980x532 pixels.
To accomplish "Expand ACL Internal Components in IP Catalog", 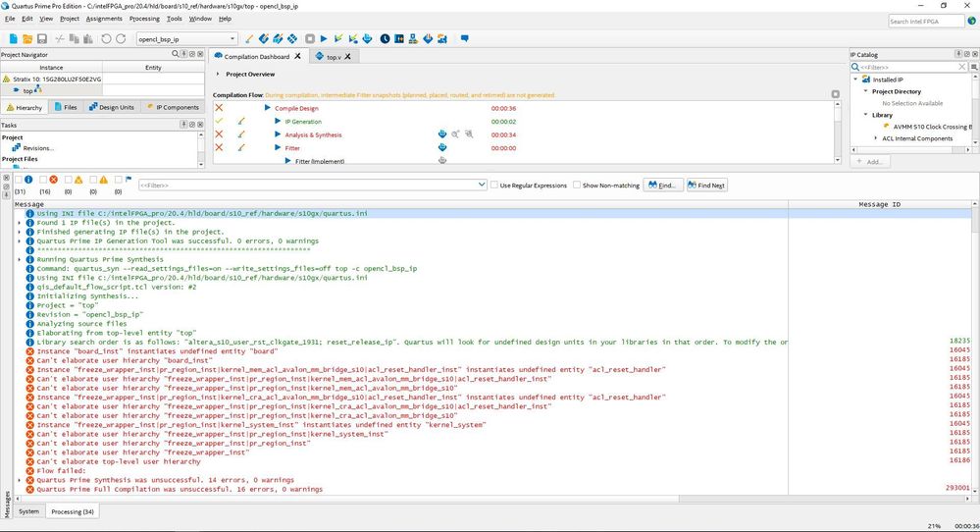I will point(876,138).
